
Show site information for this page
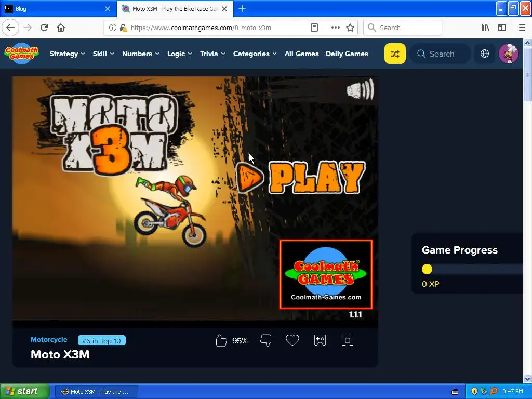point(113,28)
